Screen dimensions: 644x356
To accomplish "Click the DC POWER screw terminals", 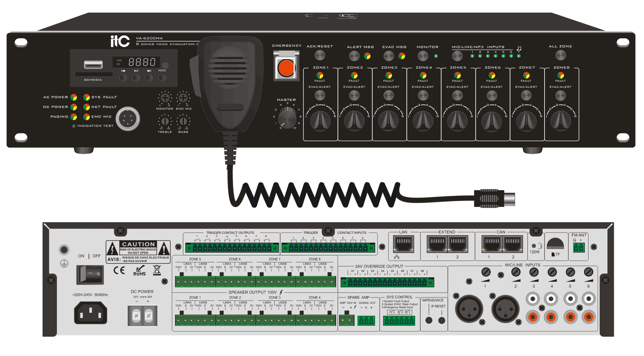I will (x=143, y=315).
